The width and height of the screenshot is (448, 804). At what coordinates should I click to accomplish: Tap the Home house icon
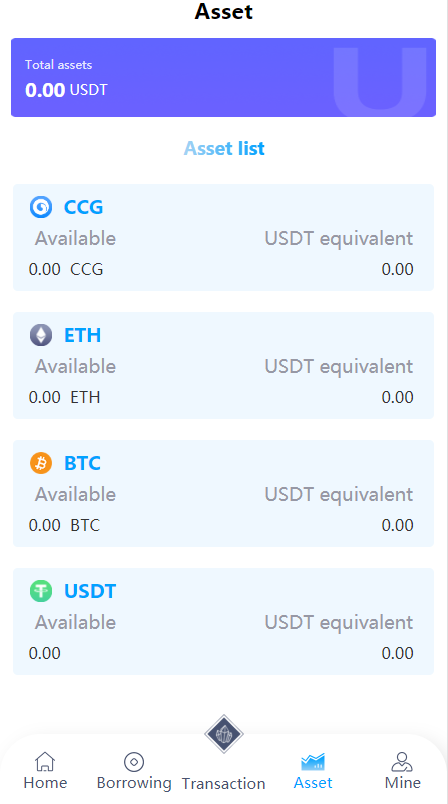45,761
